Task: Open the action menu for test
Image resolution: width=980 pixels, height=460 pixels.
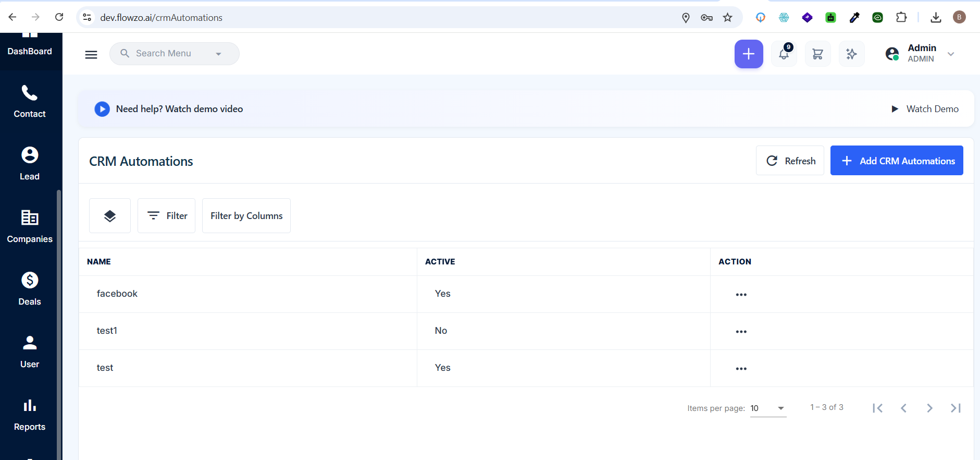Action: tap(741, 369)
